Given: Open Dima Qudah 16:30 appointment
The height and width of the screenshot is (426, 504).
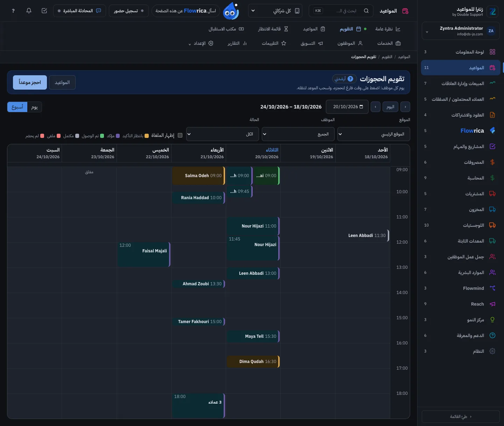Looking at the screenshot, I should [x=253, y=362].
